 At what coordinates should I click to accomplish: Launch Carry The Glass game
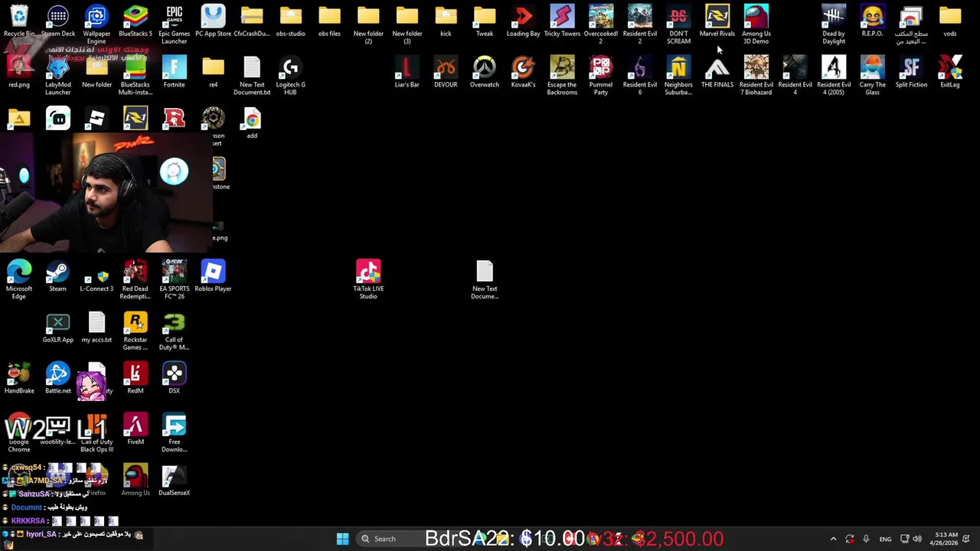872,76
